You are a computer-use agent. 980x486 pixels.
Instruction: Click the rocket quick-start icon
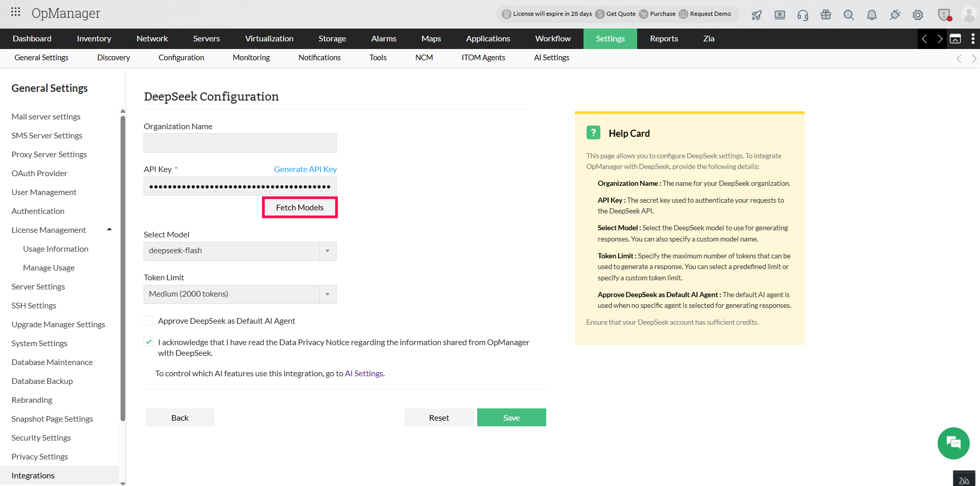(x=757, y=15)
